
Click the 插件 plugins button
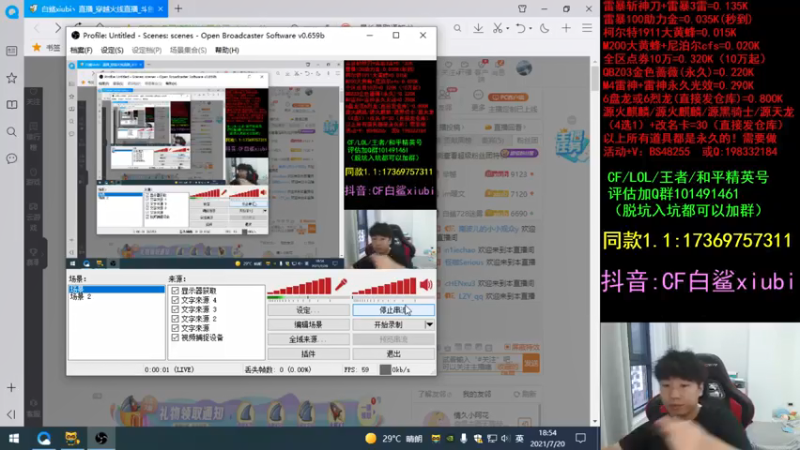pos(308,354)
